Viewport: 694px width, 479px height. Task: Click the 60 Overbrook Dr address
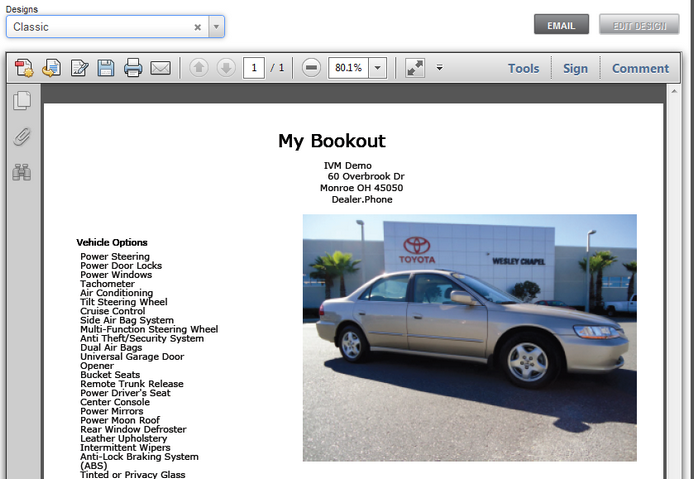click(366, 177)
